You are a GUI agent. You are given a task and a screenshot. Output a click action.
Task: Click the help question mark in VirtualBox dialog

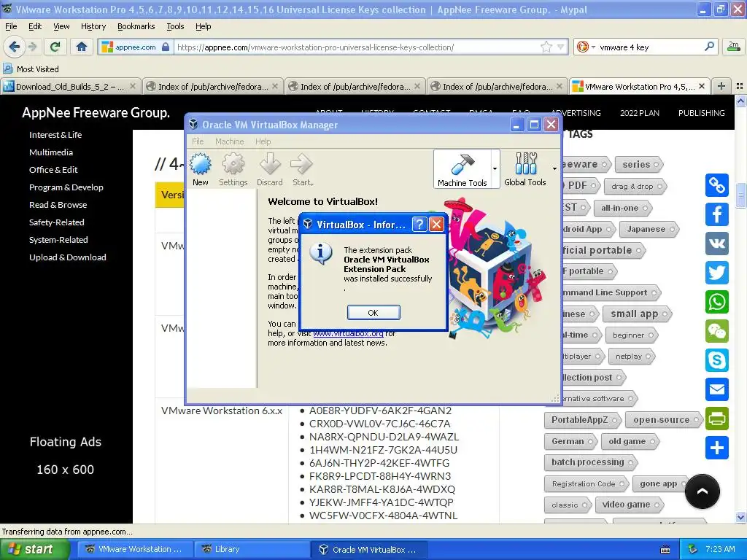(x=419, y=225)
